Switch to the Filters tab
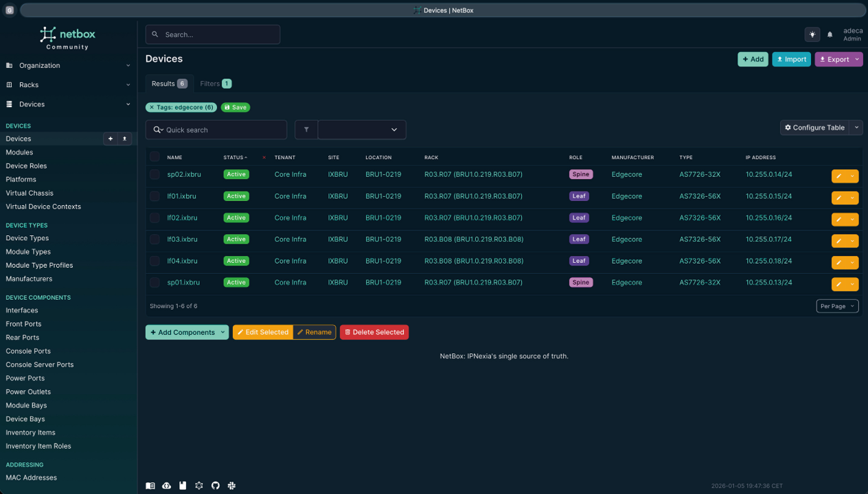868x494 pixels. pos(215,84)
